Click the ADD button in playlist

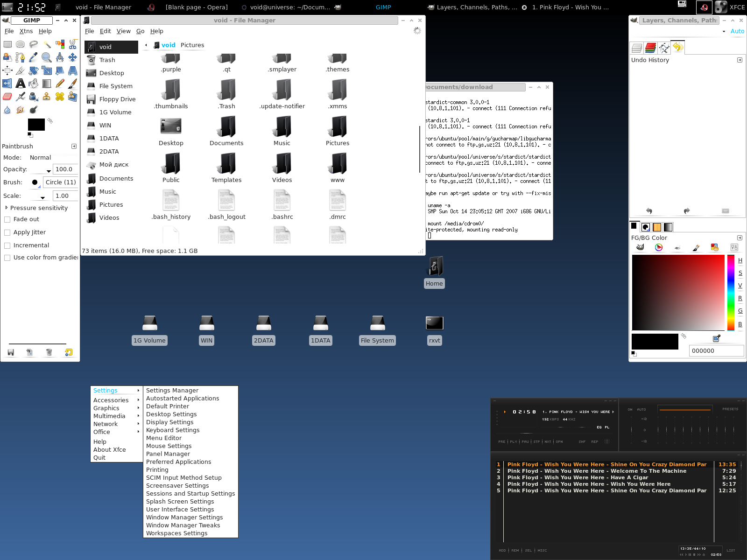tap(502, 551)
